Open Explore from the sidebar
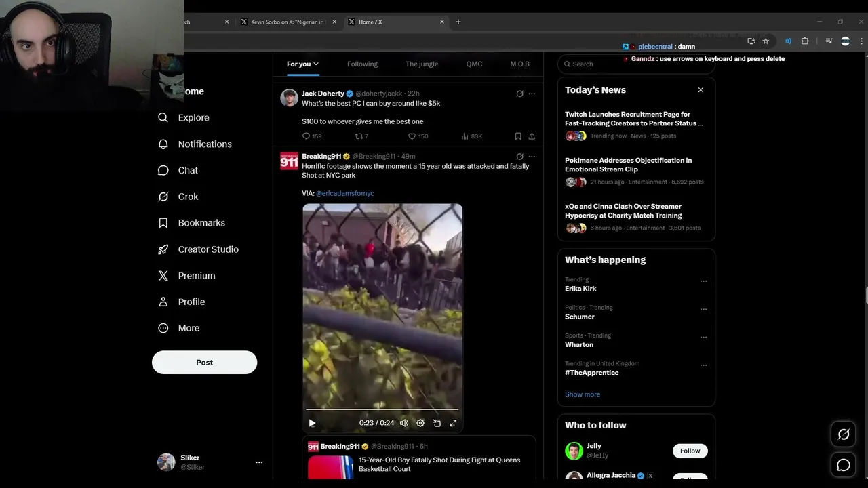868x488 pixels. pos(183,117)
